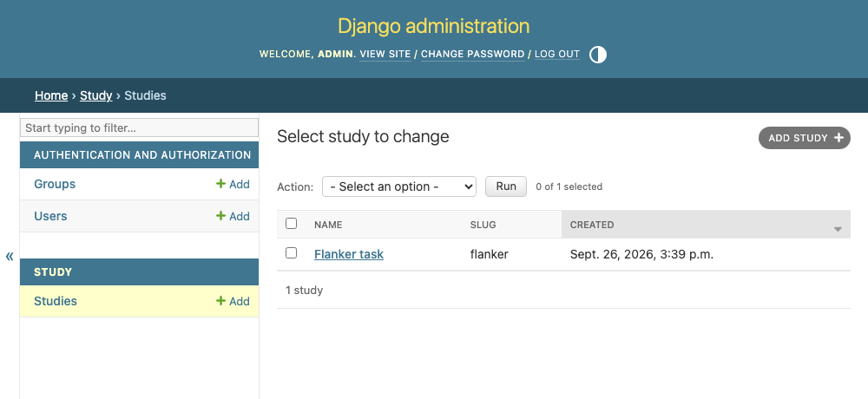Click the Django administration title
The width and height of the screenshot is (868, 399).
click(x=433, y=26)
